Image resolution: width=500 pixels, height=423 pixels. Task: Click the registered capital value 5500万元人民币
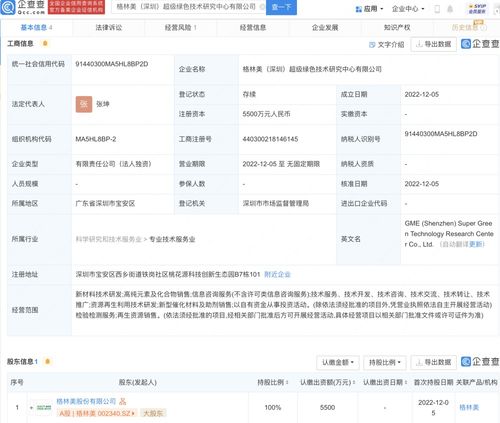tap(266, 114)
